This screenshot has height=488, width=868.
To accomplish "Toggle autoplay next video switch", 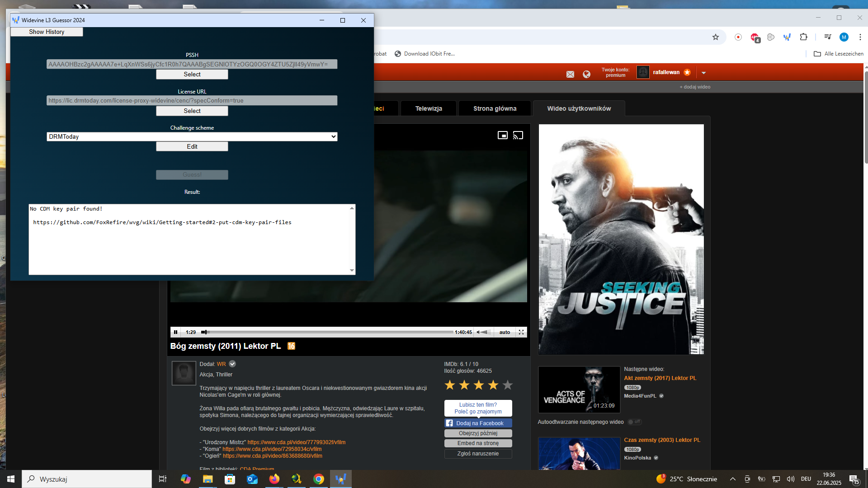I will pos(634,422).
